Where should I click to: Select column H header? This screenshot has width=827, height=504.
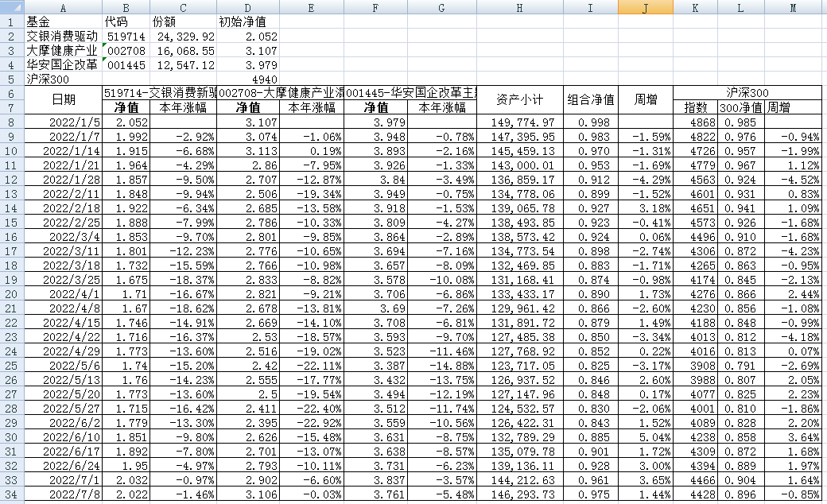click(519, 7)
